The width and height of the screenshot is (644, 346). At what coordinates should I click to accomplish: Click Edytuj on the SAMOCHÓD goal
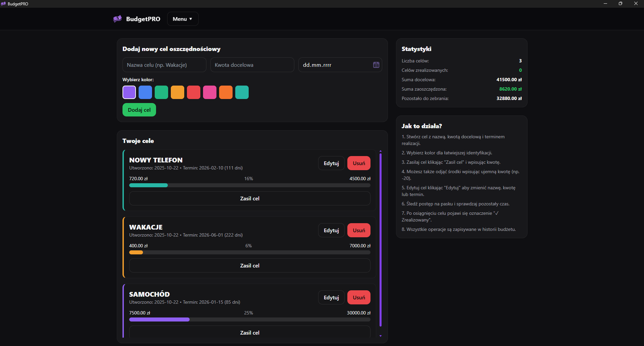click(331, 298)
